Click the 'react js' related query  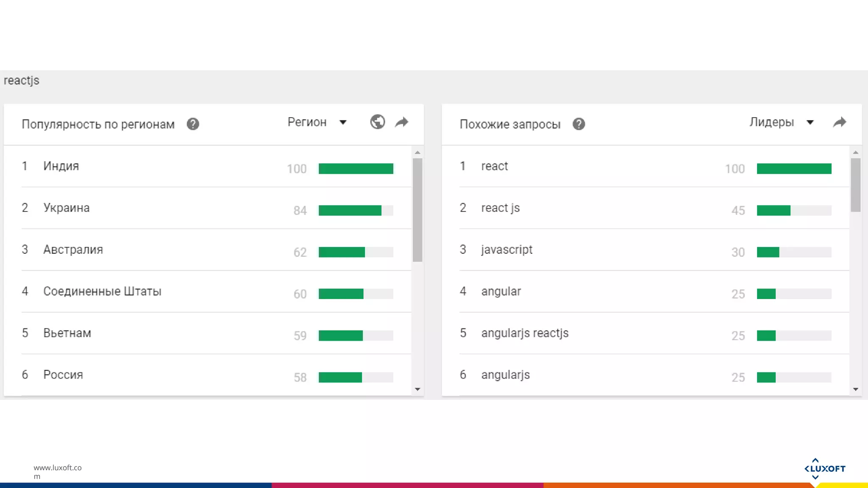pos(500,208)
